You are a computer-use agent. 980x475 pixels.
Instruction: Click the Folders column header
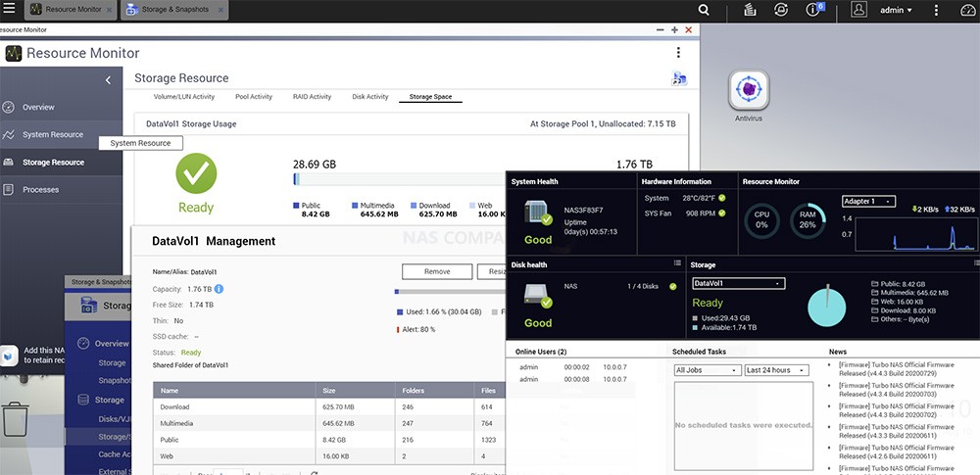[434, 391]
